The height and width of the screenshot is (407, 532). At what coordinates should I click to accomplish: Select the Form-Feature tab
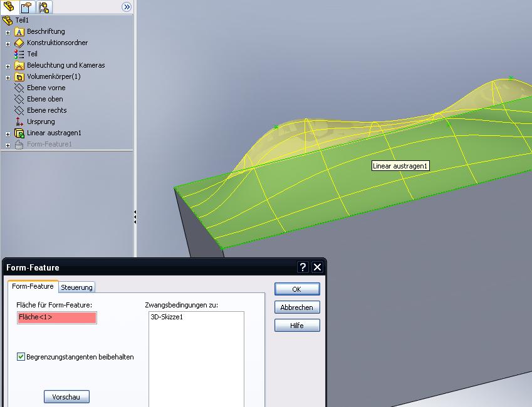(33, 286)
